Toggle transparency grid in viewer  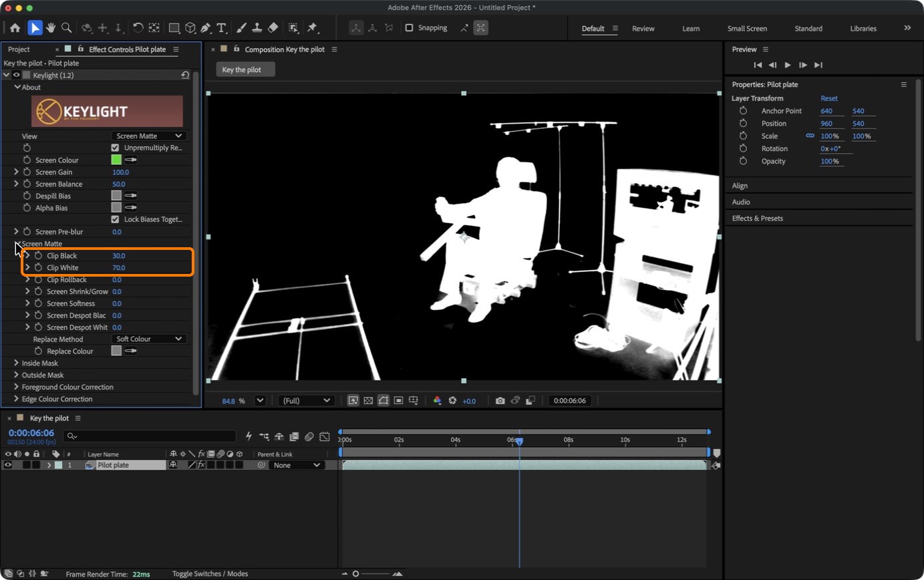(368, 401)
